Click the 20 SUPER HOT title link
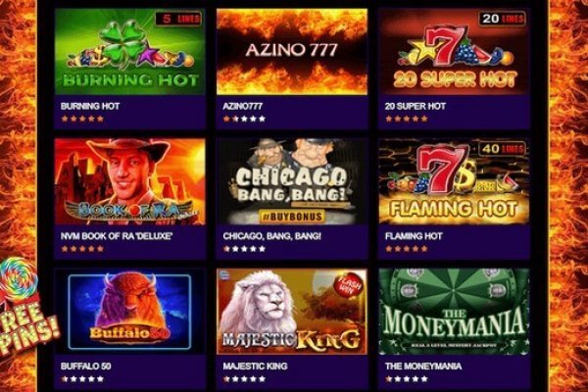The width and height of the screenshot is (588, 392). 416,106
